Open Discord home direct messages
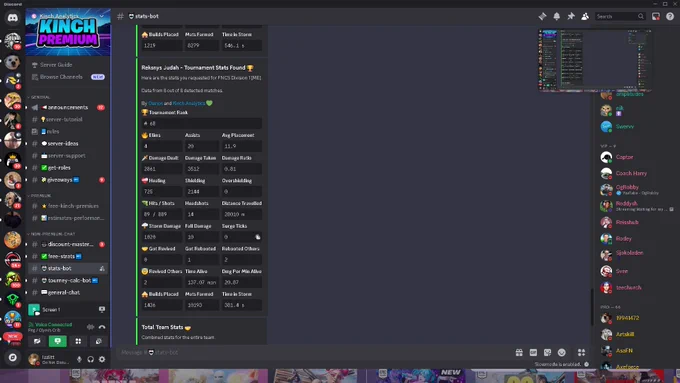The height and width of the screenshot is (383, 680). pyautogui.click(x=13, y=18)
